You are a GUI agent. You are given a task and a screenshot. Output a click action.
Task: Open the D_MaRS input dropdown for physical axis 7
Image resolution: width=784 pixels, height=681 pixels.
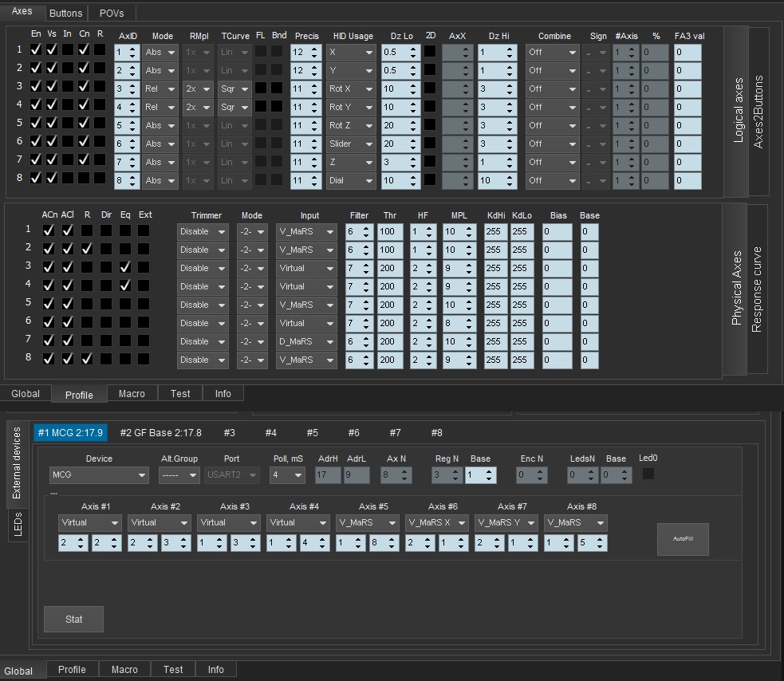pyautogui.click(x=307, y=341)
